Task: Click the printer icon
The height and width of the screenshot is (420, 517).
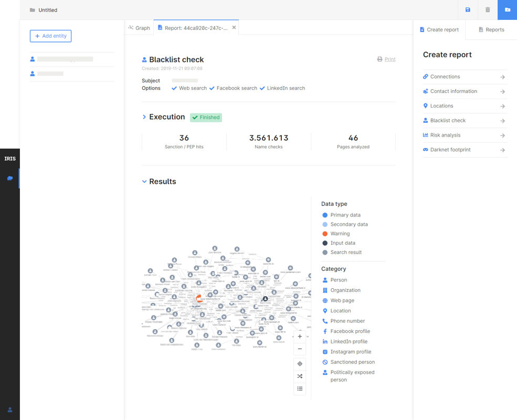Action: coord(380,59)
